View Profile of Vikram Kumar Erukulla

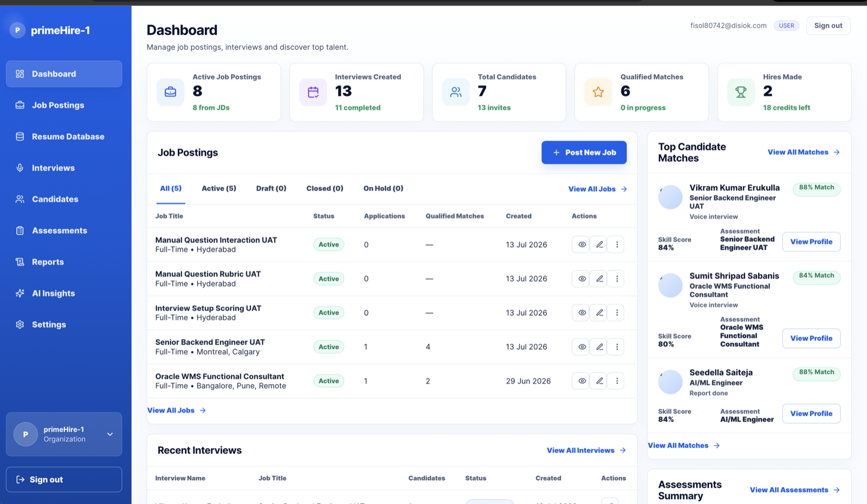tap(811, 242)
